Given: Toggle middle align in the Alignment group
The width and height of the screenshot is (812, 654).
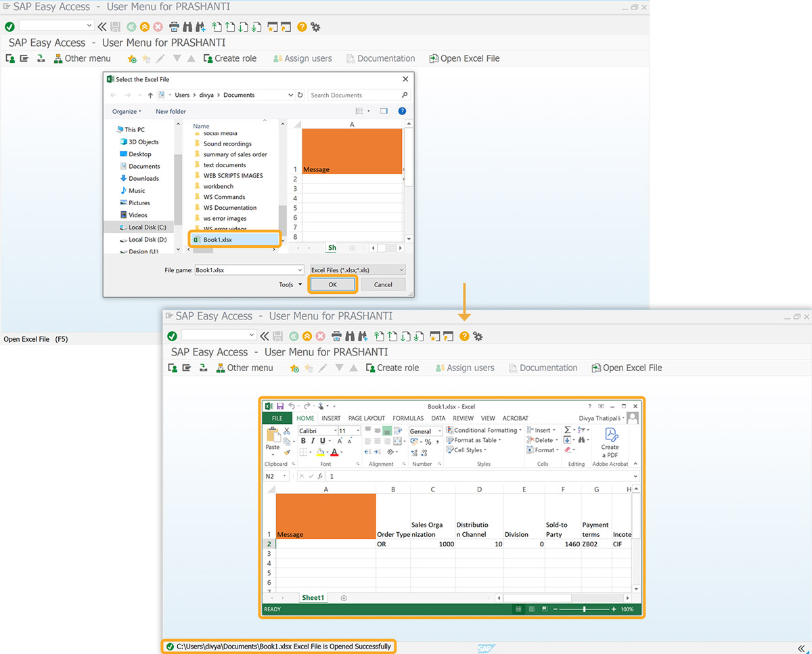Looking at the screenshot, I should [378, 431].
